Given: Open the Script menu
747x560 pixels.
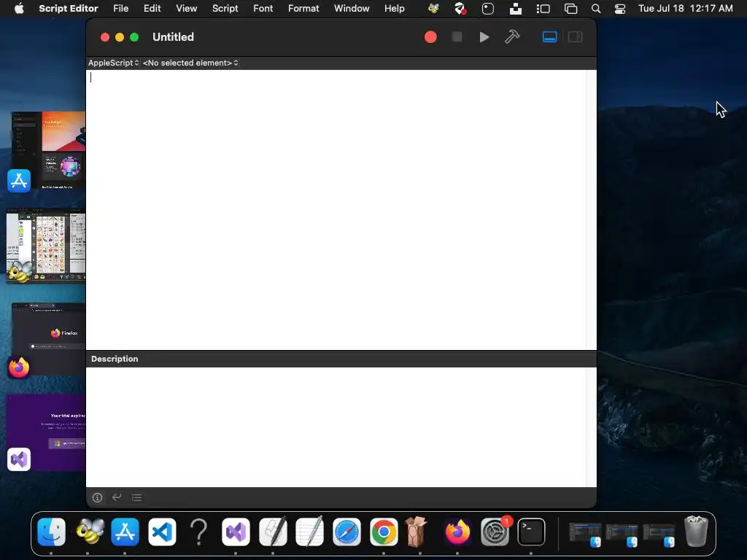Looking at the screenshot, I should [x=225, y=9].
